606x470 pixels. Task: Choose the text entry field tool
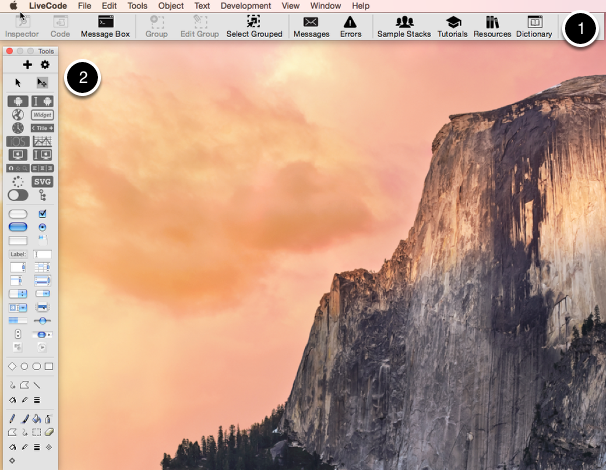click(43, 254)
